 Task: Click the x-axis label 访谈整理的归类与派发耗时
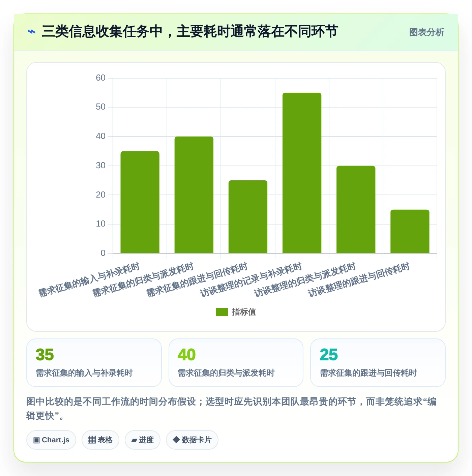[305, 280]
